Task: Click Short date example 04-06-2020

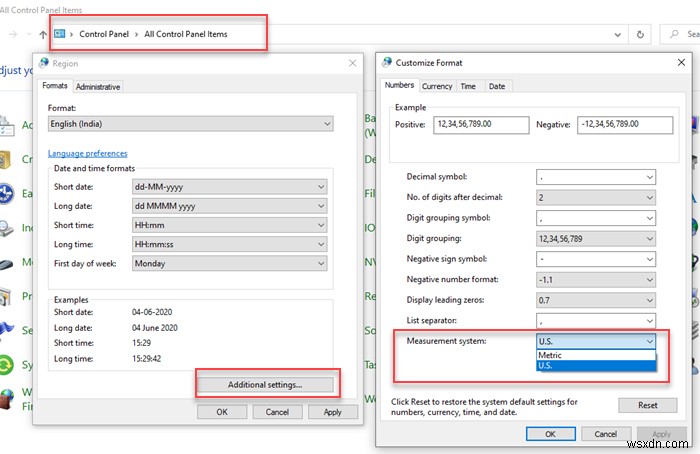Action: point(152,312)
